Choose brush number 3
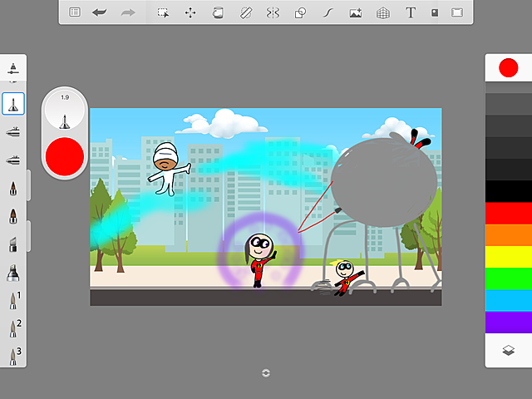The width and height of the screenshot is (532, 399). point(14,356)
